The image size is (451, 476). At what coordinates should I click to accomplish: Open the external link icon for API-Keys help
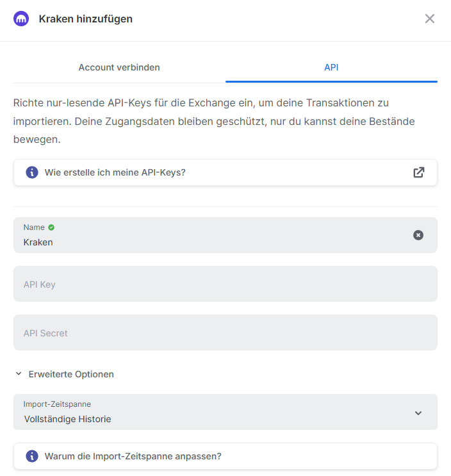click(418, 172)
